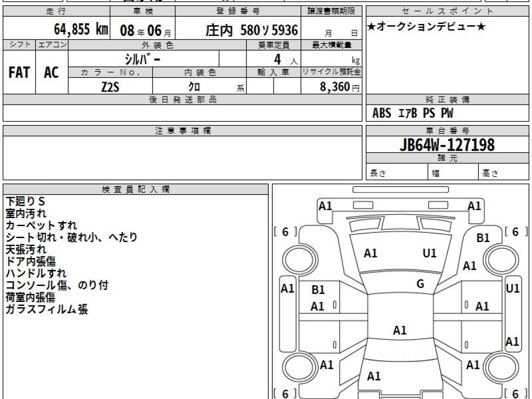This screenshot has width=532, height=399.
Task: Select the 検査員記入欄 header
Action: [136, 189]
